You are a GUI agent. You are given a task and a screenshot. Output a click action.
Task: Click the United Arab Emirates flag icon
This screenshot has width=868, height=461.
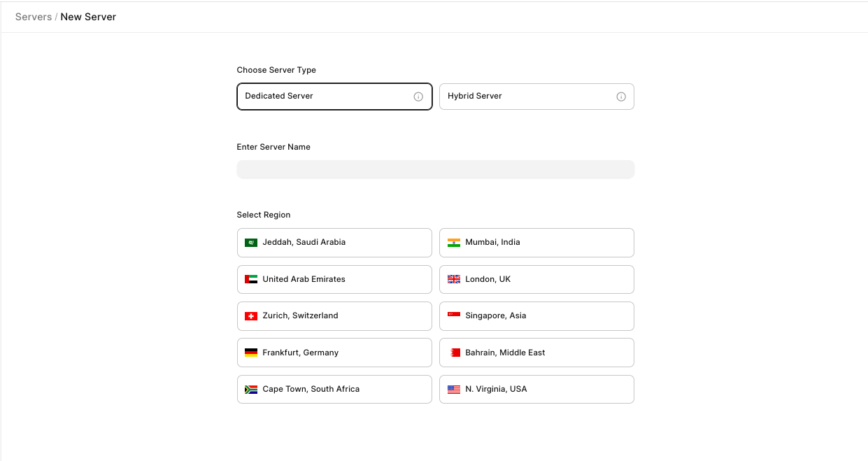tap(251, 279)
